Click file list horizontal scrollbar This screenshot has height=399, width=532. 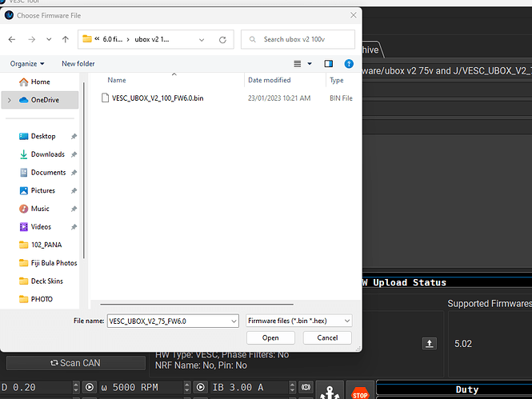tap(197, 305)
